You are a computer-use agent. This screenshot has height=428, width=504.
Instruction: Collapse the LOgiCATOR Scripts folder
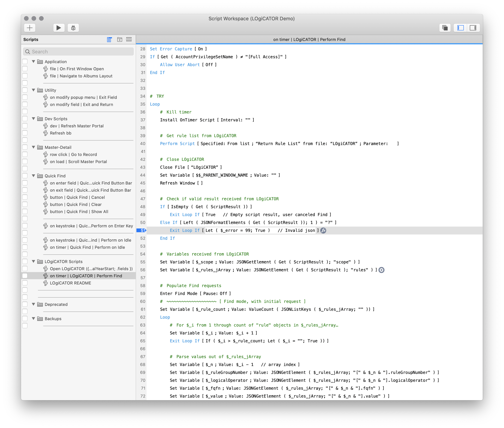(33, 261)
